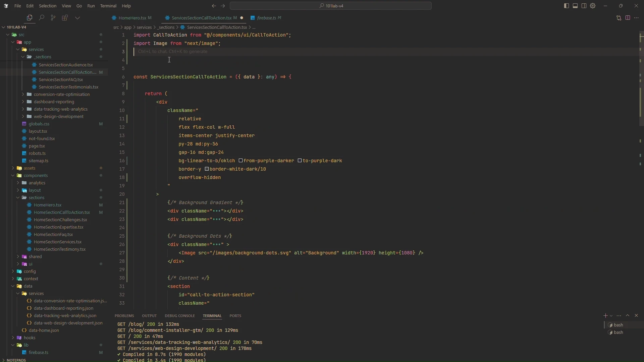Open the Source Control view icon

point(53,18)
